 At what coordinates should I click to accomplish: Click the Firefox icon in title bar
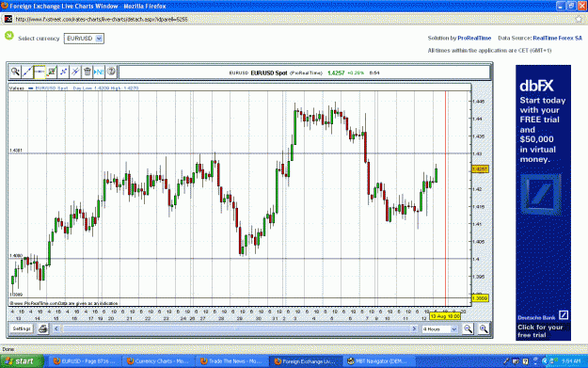[5, 6]
